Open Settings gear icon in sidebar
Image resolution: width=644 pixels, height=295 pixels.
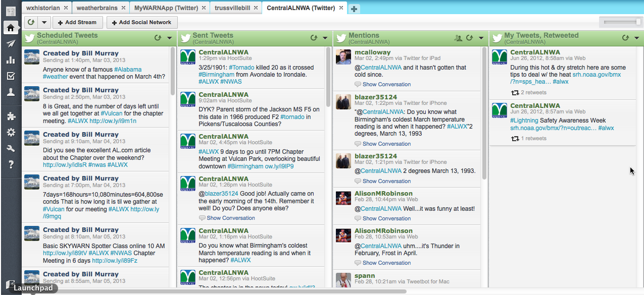point(11,133)
